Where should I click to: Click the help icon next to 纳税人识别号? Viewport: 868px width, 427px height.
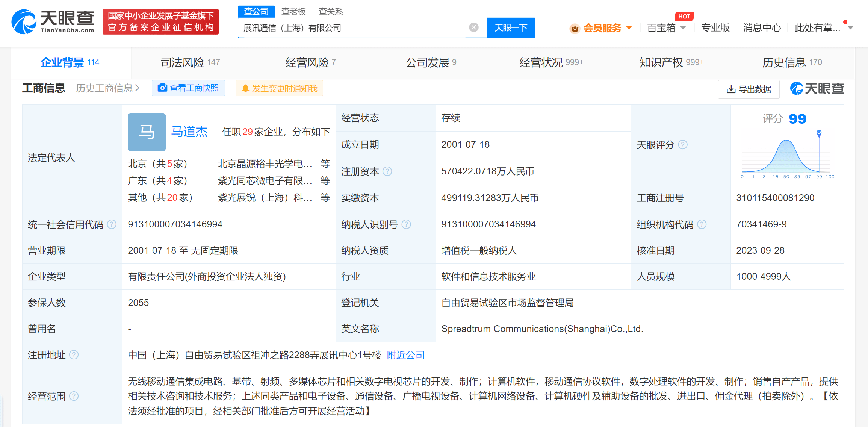coord(406,224)
